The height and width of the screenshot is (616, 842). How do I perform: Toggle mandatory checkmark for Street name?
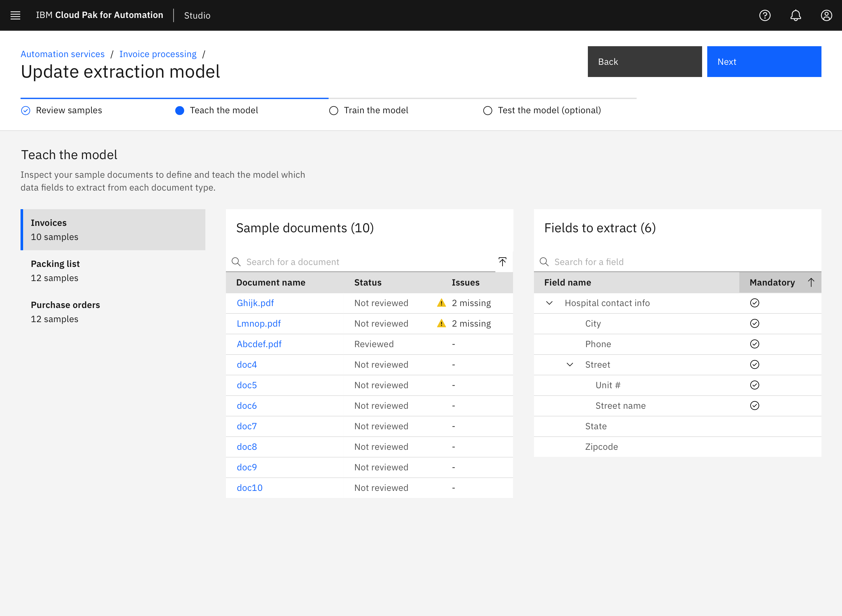754,405
